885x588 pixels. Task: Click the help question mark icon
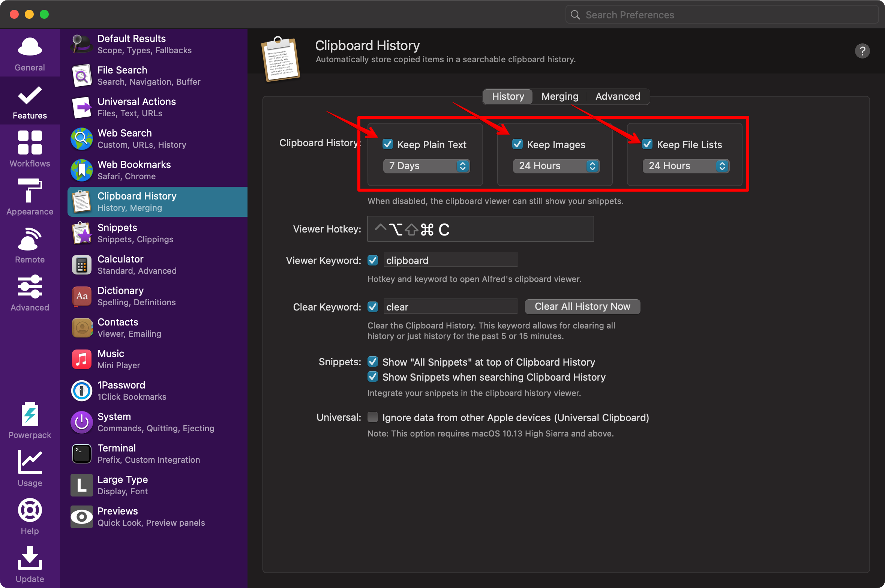point(862,51)
